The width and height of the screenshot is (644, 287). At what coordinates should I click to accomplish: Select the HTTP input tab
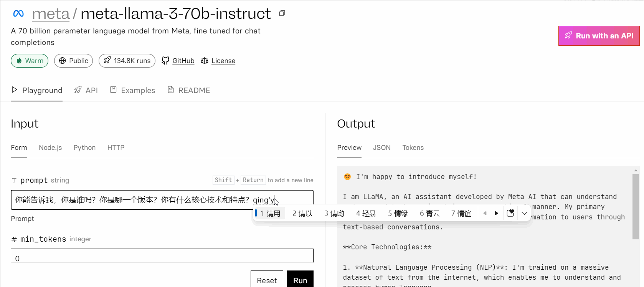pyautogui.click(x=116, y=148)
